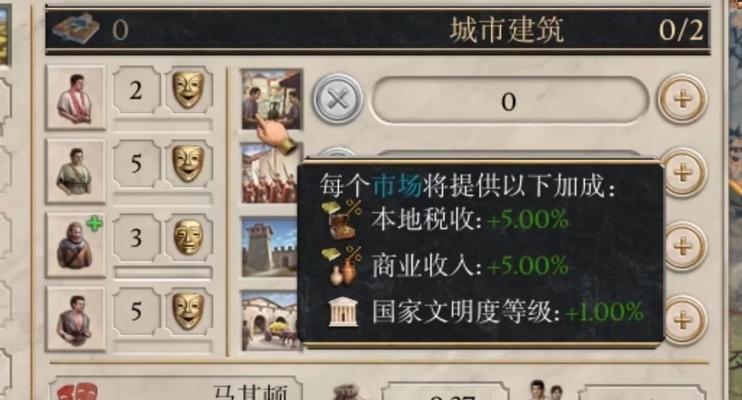Select the slave pop portrait icon

[76, 319]
